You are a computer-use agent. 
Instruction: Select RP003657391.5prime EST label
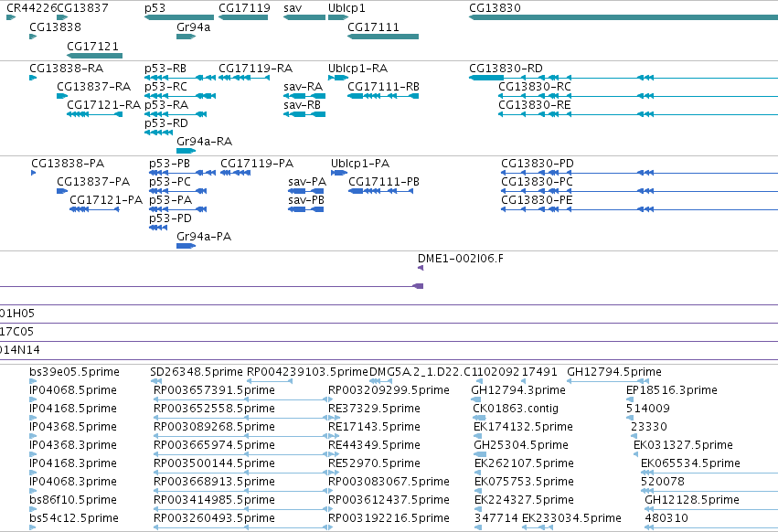pyautogui.click(x=214, y=390)
